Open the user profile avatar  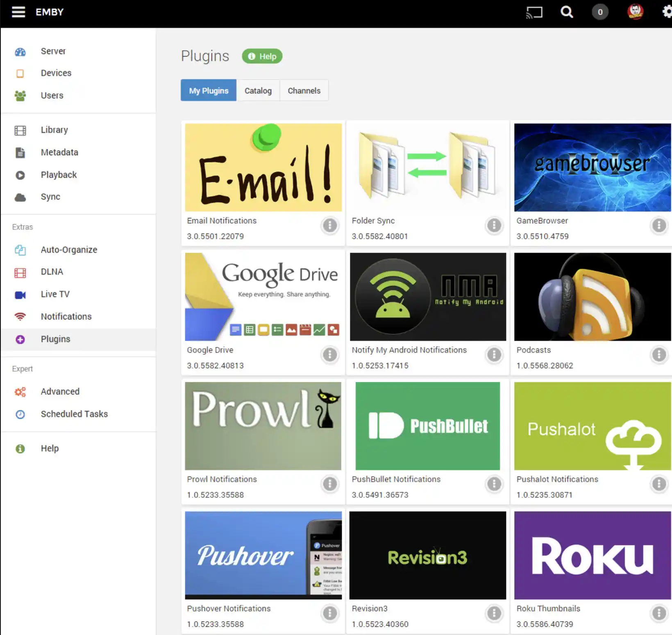pyautogui.click(x=635, y=11)
